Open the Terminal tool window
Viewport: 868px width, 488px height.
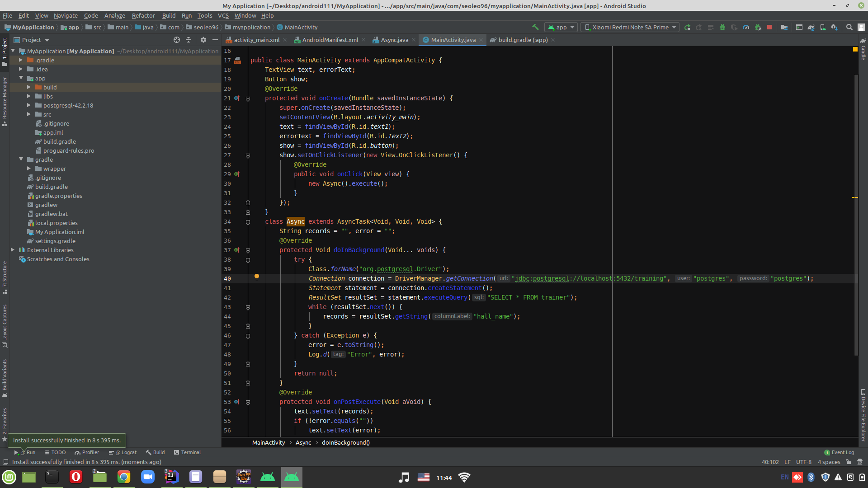(187, 452)
